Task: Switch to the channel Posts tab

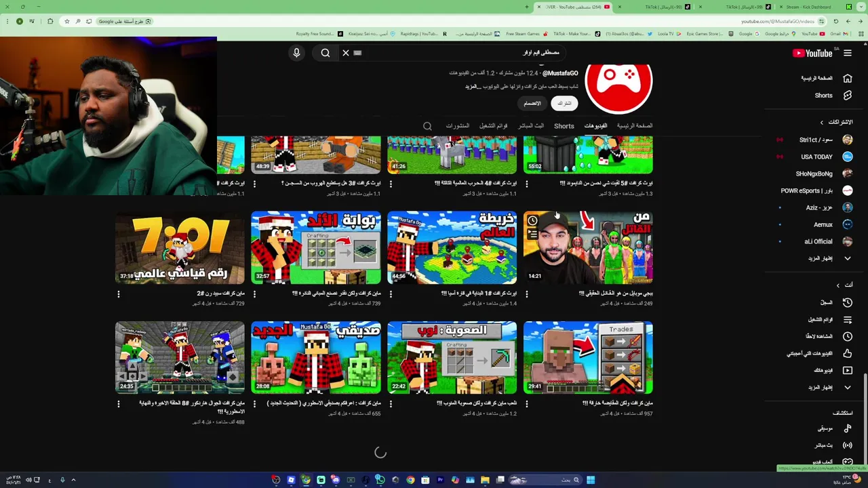Action: [x=458, y=126]
